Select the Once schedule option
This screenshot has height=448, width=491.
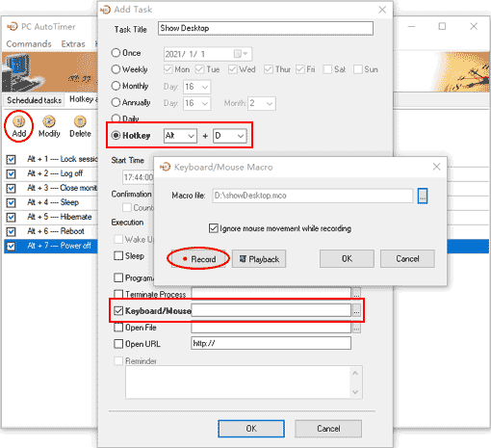click(x=116, y=53)
